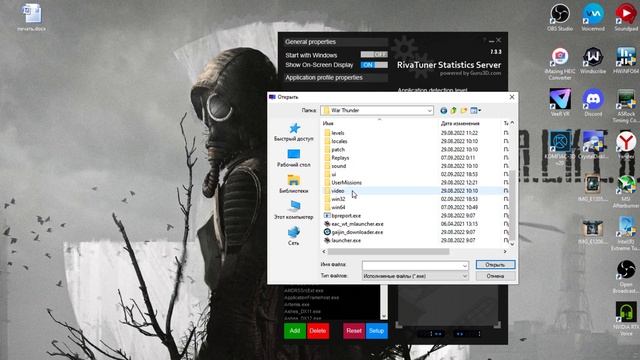Image resolution: width=640 pixels, height=360 pixels.
Task: Open Тип файлов executable filter dropdown
Action: 415,276
